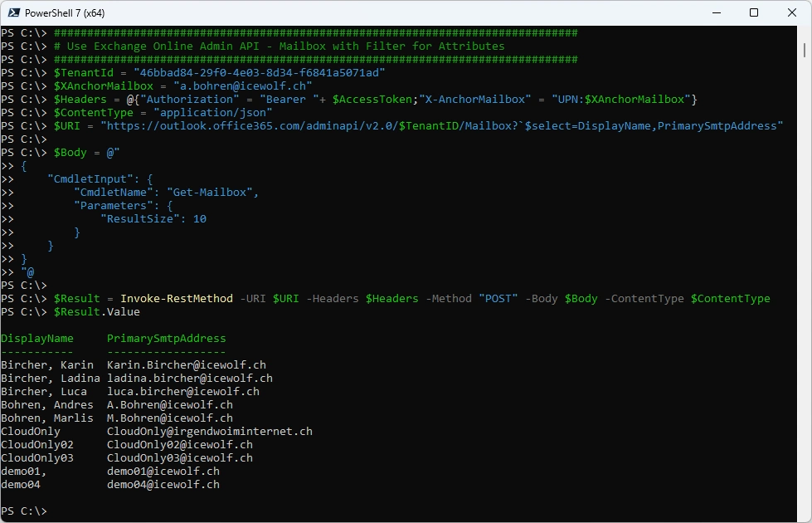Click the $Result.Value command line
Image resolution: width=812 pixels, height=523 pixels.
pyautogui.click(x=96, y=312)
